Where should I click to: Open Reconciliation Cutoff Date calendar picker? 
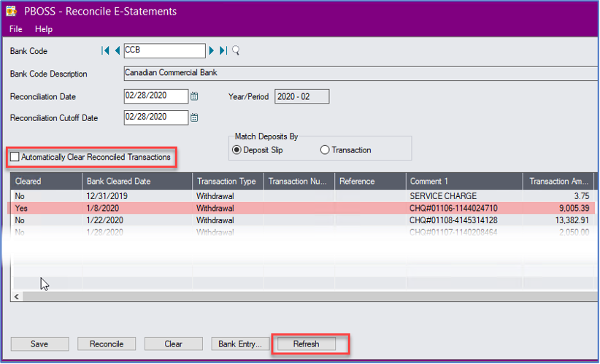point(194,117)
